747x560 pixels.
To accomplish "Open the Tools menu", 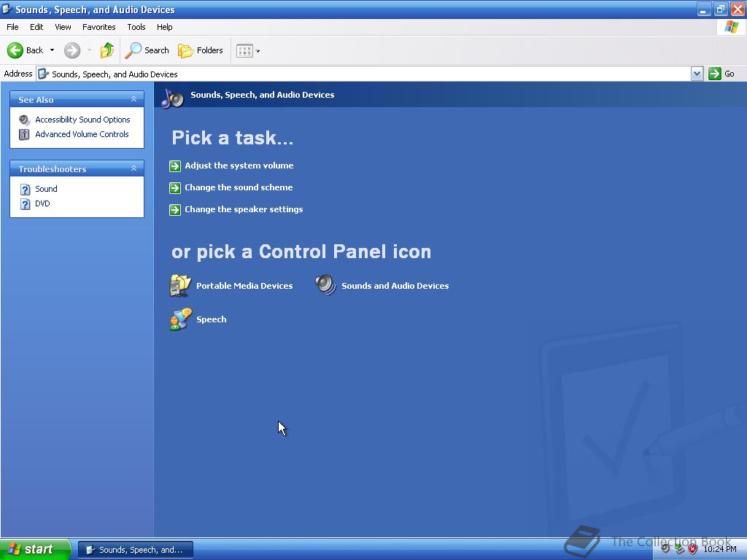I will [x=136, y=27].
